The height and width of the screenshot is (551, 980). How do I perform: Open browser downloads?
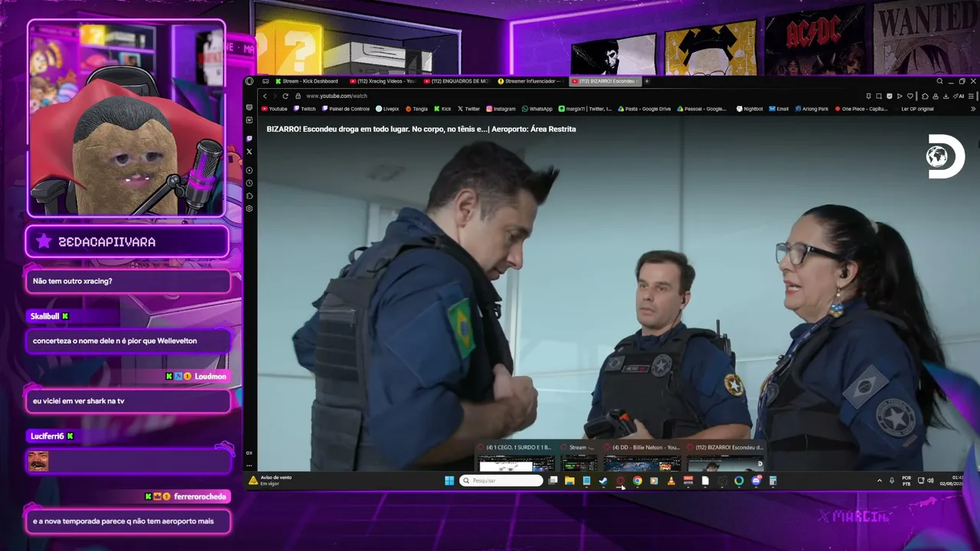tap(946, 96)
